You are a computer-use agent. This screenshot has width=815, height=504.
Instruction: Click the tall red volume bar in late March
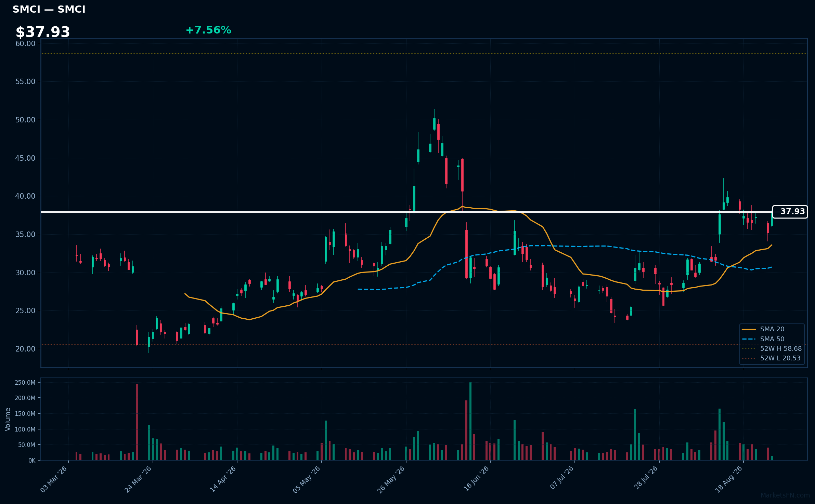click(137, 422)
